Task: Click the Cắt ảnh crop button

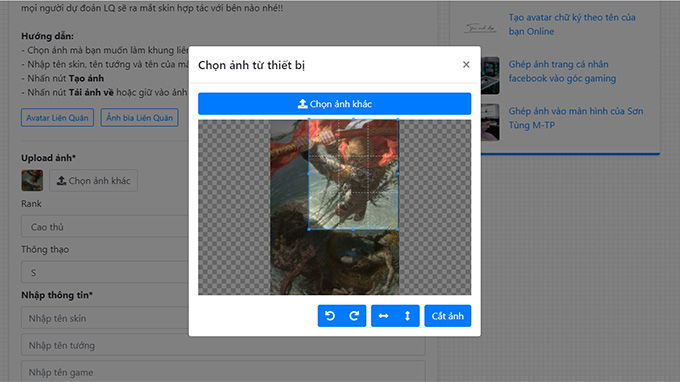Action: click(x=448, y=316)
